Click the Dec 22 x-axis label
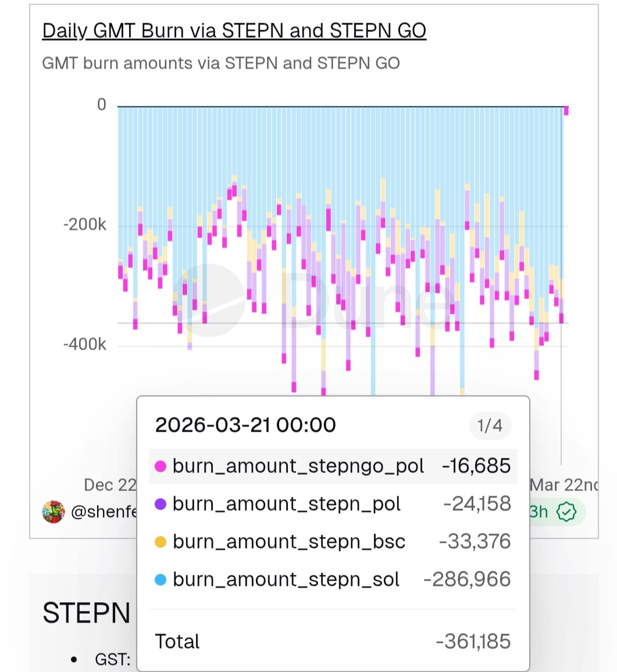Viewport: 617px width, 672px height. pos(110,485)
